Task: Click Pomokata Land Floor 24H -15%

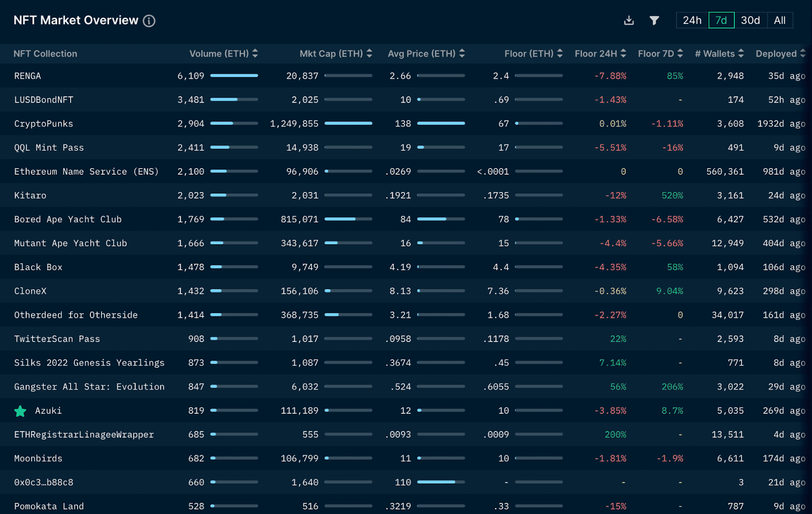Action: [616, 506]
